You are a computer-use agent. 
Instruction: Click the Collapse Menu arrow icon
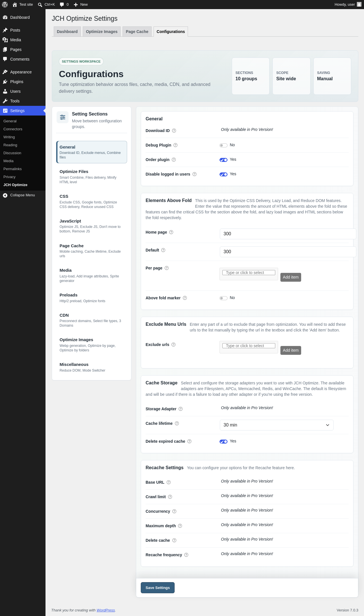[5, 195]
